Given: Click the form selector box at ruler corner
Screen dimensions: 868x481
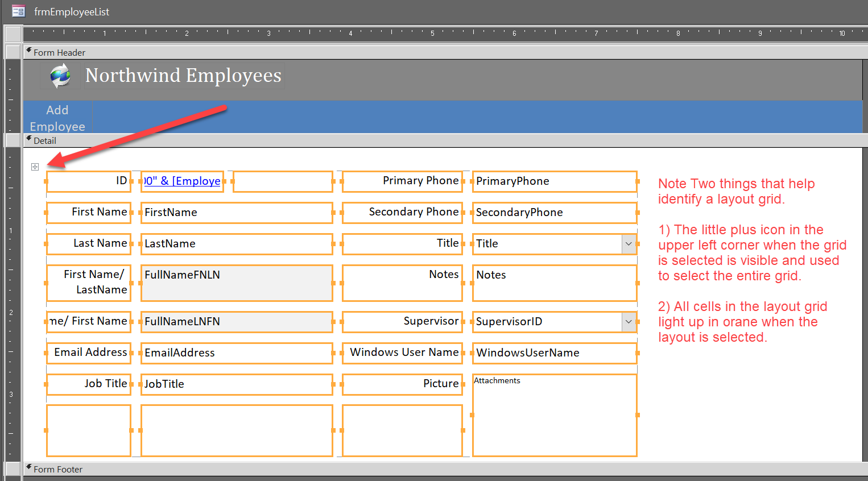Looking at the screenshot, I should (13, 34).
